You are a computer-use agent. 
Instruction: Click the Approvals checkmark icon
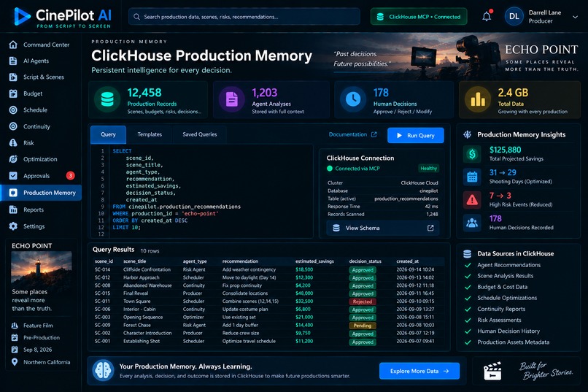13,175
